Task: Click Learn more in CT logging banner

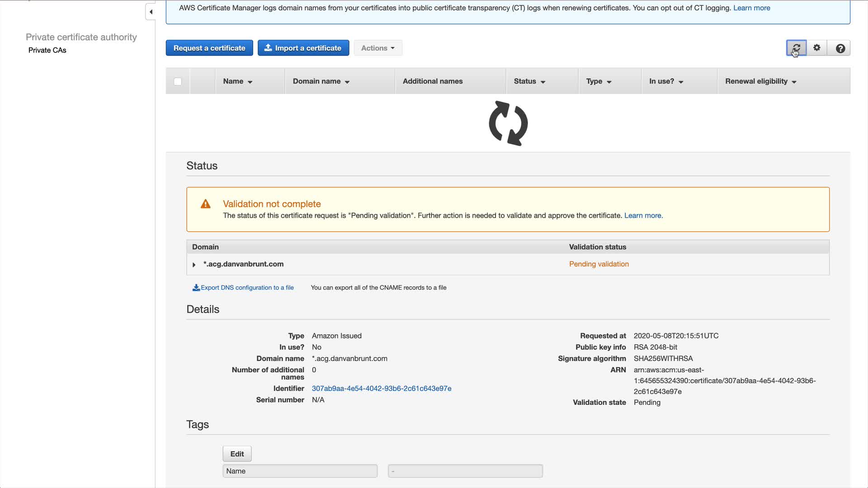Action: [751, 8]
